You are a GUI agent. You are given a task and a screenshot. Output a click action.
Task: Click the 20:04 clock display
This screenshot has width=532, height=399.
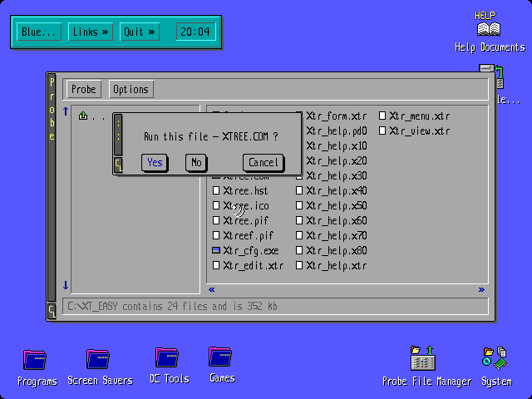(196, 32)
